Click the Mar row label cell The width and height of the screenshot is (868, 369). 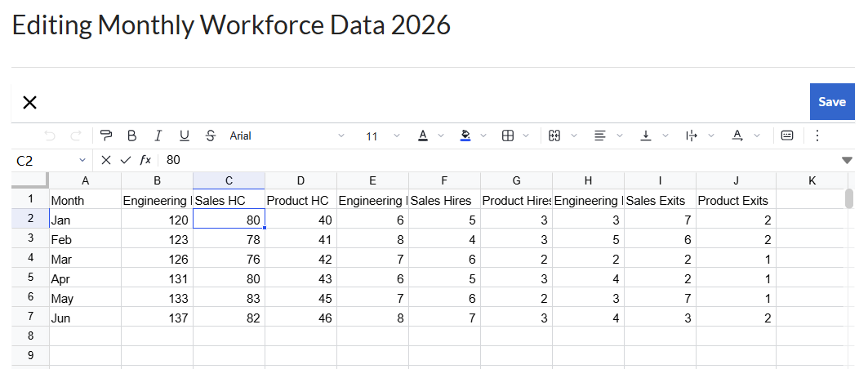(85, 259)
